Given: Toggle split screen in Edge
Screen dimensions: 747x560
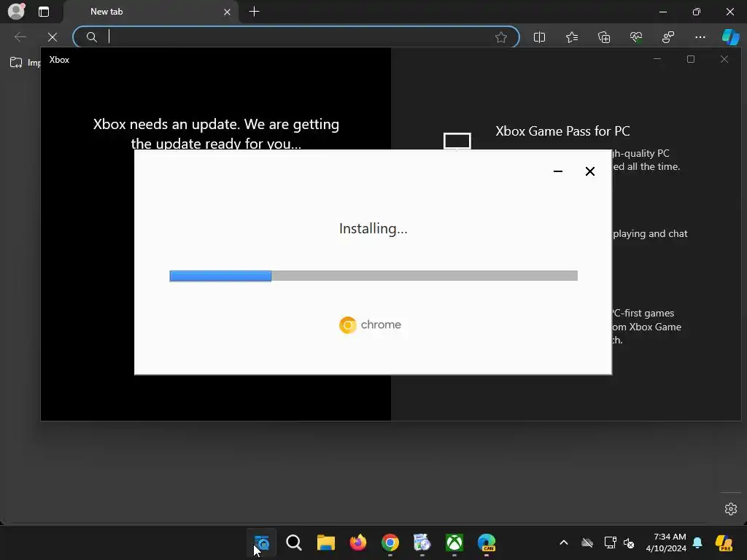Looking at the screenshot, I should point(539,37).
